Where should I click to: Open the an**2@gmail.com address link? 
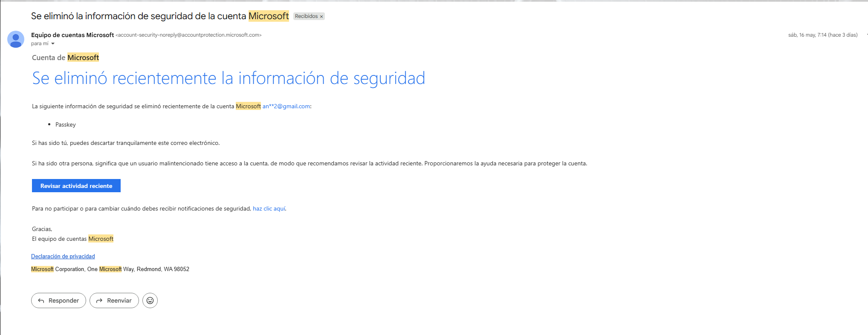pos(286,106)
